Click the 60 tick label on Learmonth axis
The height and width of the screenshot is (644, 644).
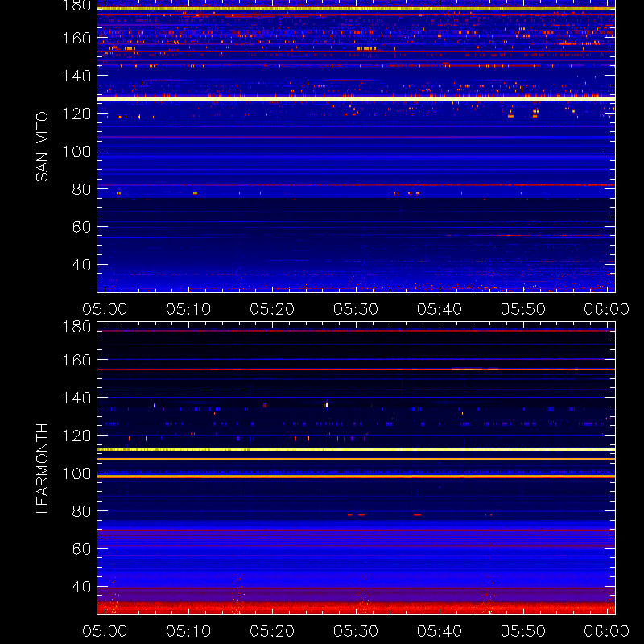coord(82,549)
